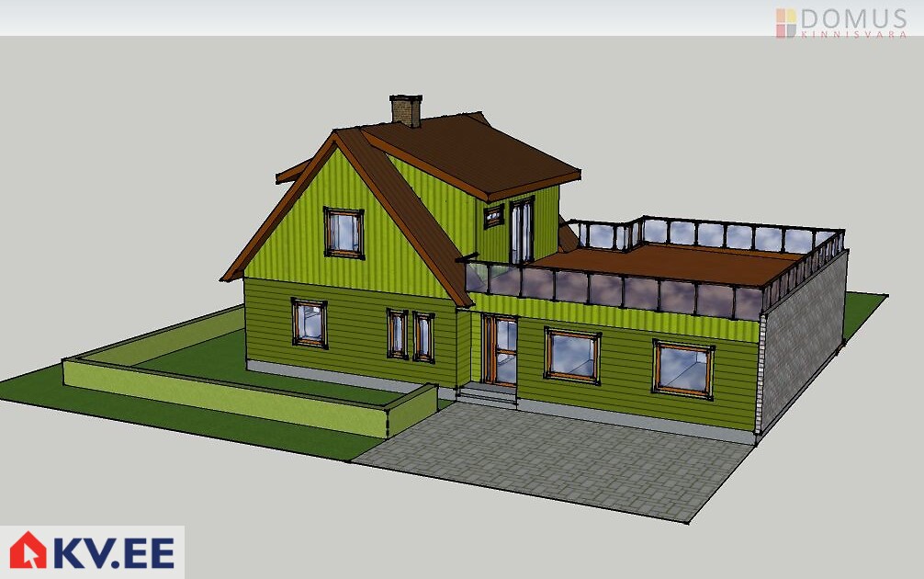The width and height of the screenshot is (924, 579).
Task: Select the small window beside the balcony door
Action: point(494,217)
